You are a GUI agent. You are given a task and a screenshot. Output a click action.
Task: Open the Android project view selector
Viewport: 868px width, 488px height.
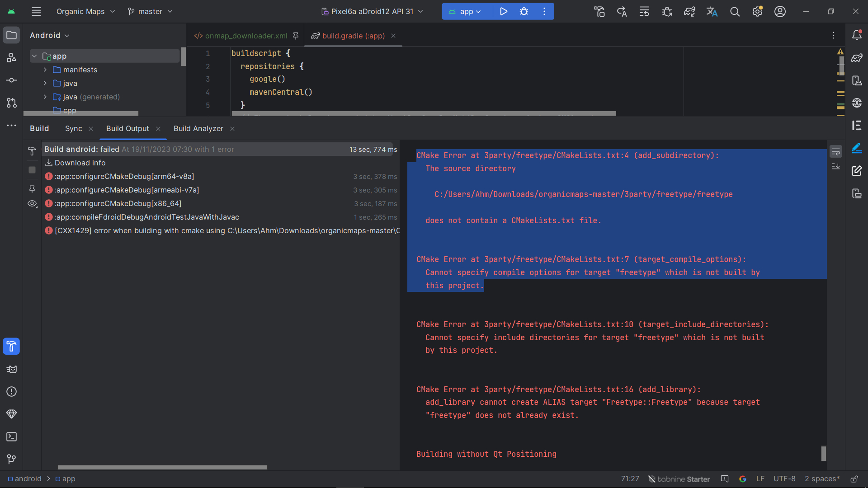tap(49, 35)
